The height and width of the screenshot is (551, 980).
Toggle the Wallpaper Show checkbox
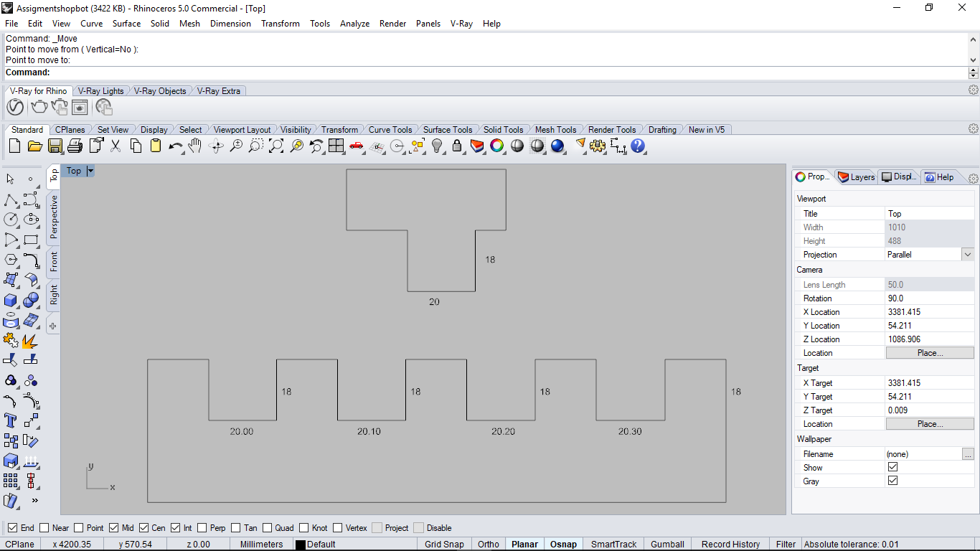(x=892, y=467)
